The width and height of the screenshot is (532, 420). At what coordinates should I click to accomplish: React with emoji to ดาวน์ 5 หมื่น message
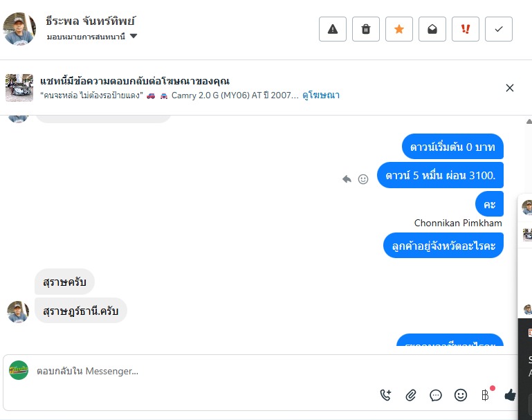pyautogui.click(x=363, y=179)
